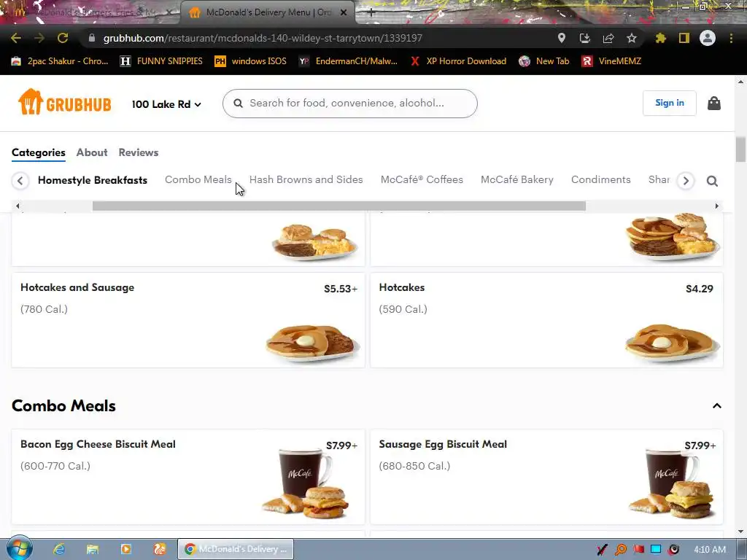The width and height of the screenshot is (747, 560).
Task: Click horizontal scrollbar left arrow
Action: point(18,206)
